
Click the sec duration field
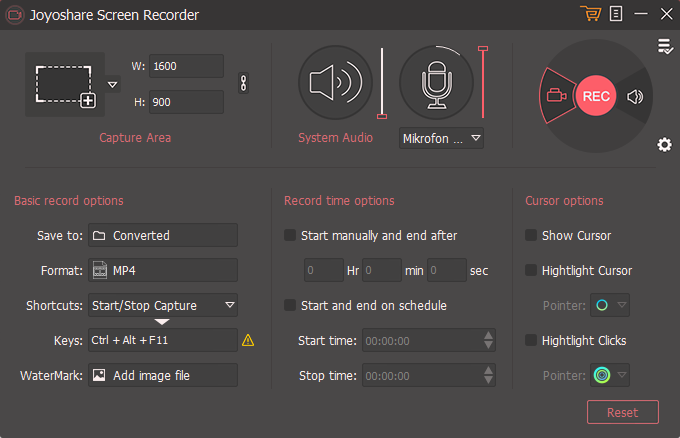(x=447, y=270)
